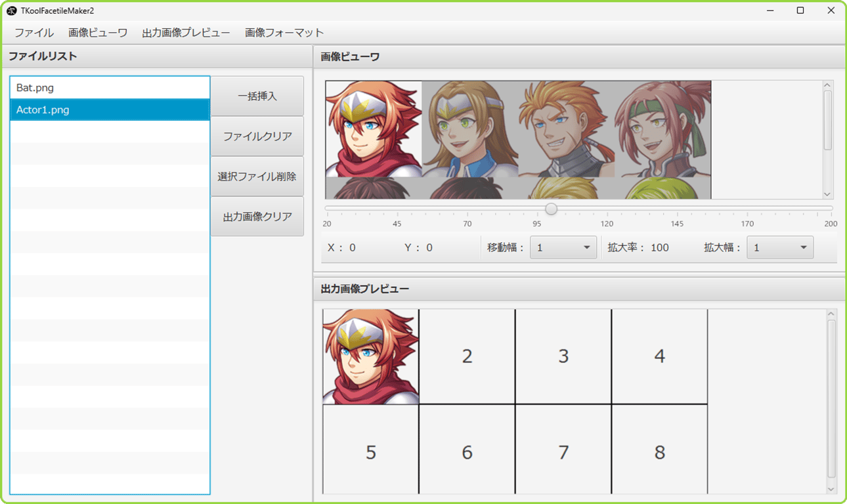Select output preview slot 3
Screen dimensions: 847x504
tap(563, 356)
